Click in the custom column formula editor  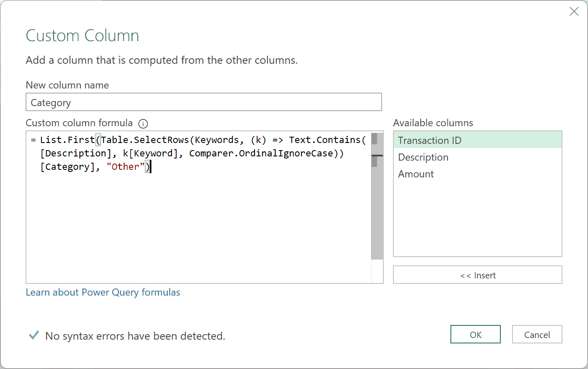point(199,207)
